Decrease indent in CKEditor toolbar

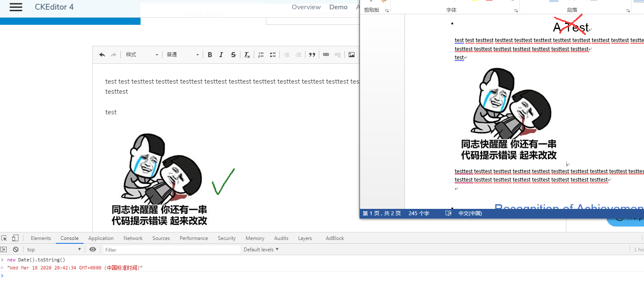click(287, 55)
